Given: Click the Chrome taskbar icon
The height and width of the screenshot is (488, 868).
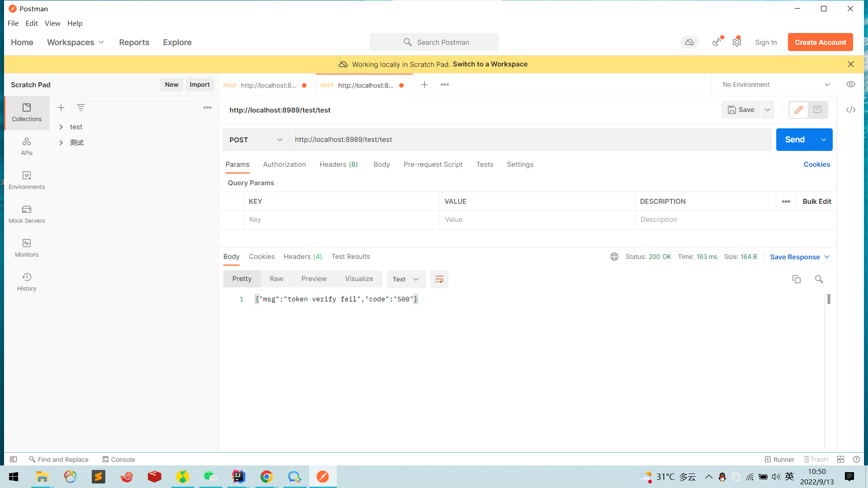Looking at the screenshot, I should [267, 477].
